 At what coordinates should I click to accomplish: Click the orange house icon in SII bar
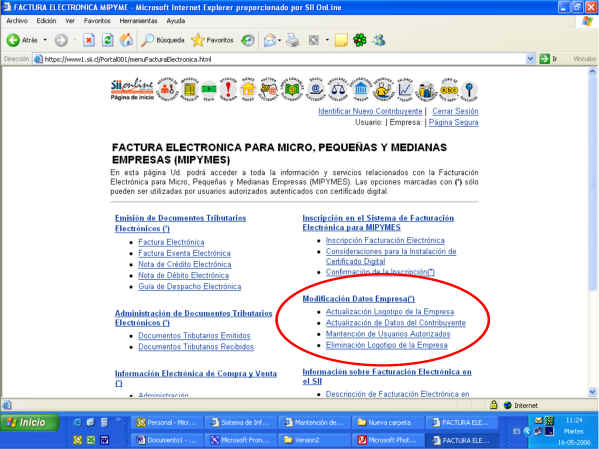click(x=248, y=89)
